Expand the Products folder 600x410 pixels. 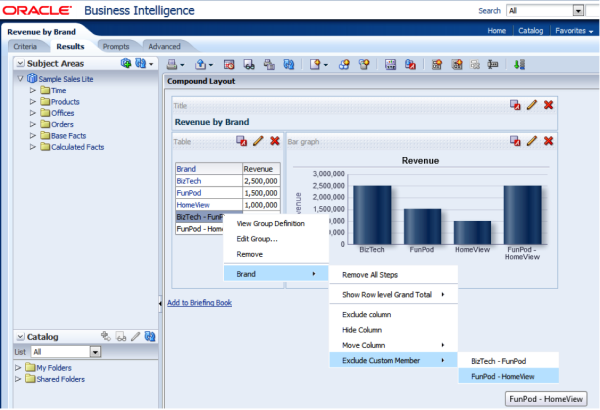(x=33, y=102)
